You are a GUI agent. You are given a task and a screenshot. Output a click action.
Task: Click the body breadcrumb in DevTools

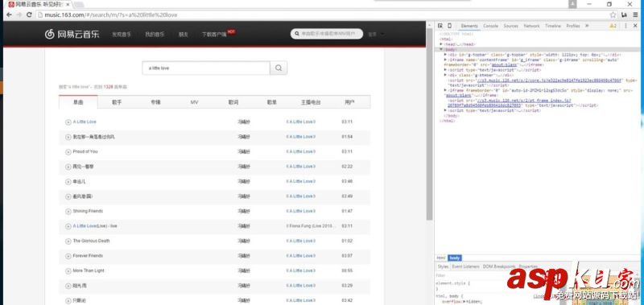(x=455, y=258)
